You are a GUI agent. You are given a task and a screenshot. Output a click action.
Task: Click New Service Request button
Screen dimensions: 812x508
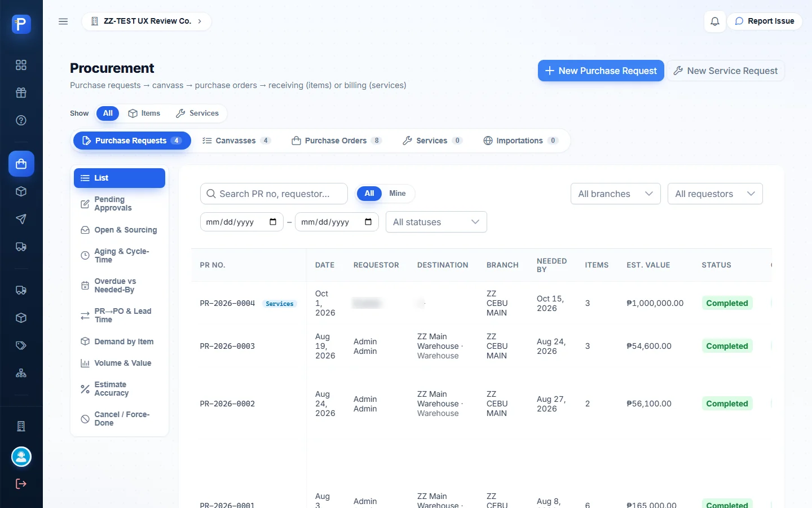pyautogui.click(x=726, y=71)
